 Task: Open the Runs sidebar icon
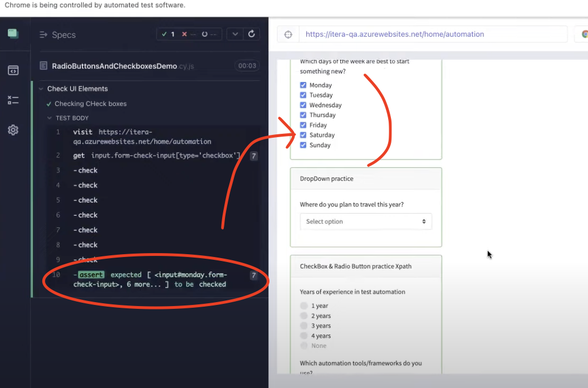click(x=13, y=100)
